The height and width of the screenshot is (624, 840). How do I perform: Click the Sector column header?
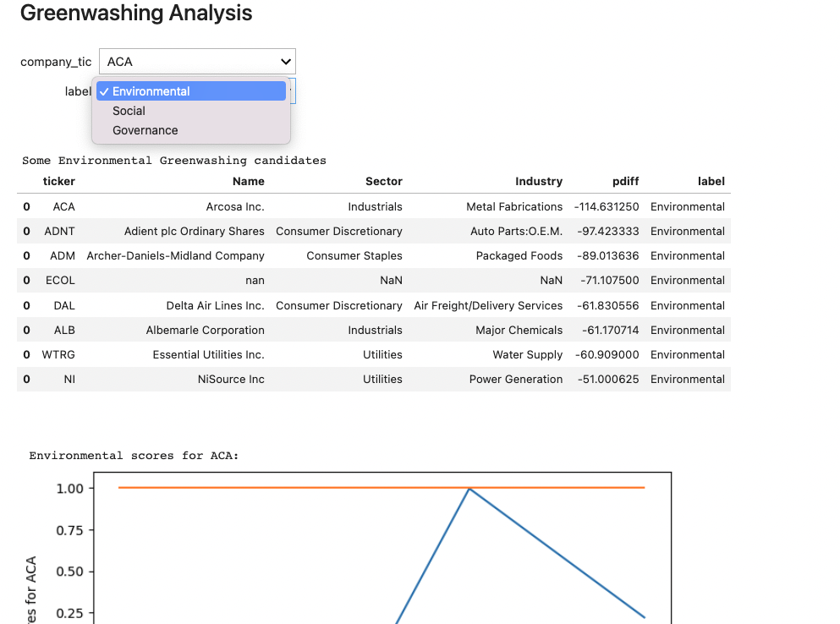tap(383, 181)
